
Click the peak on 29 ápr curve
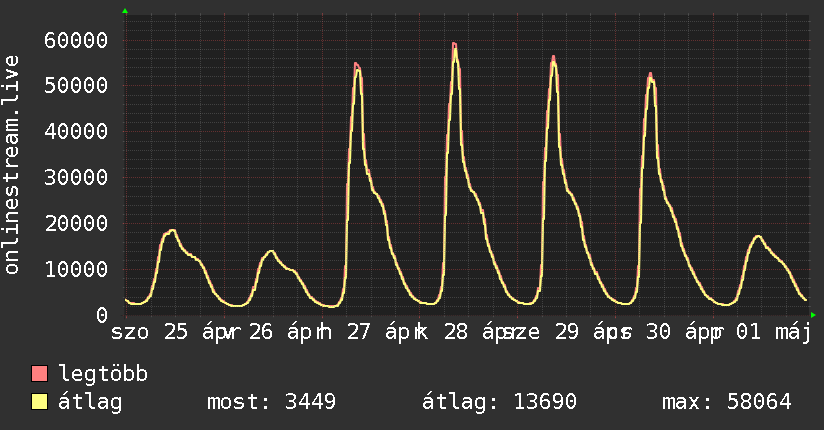coord(553,57)
